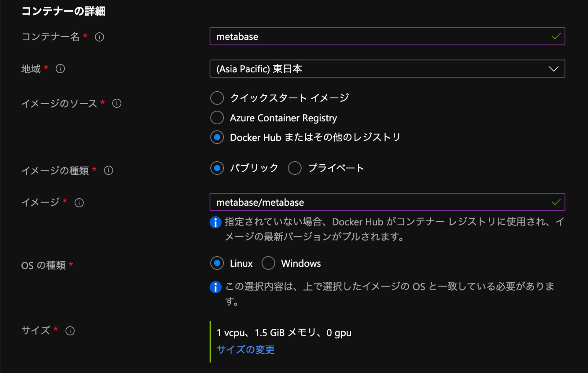Select Windows as OS type
588x373 pixels.
pyautogui.click(x=268, y=263)
